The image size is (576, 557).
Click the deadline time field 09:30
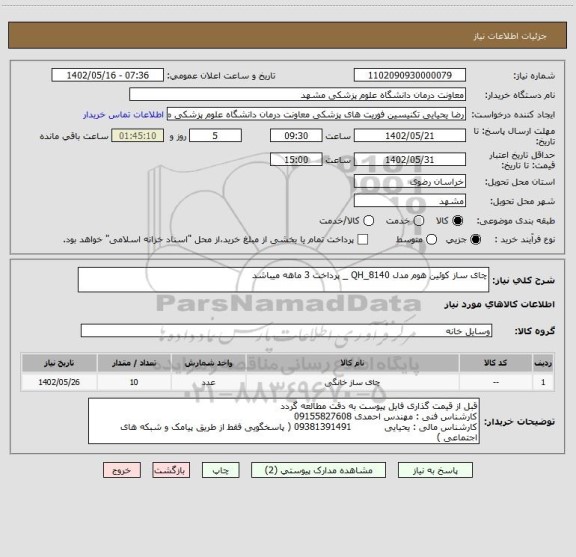coord(296,136)
